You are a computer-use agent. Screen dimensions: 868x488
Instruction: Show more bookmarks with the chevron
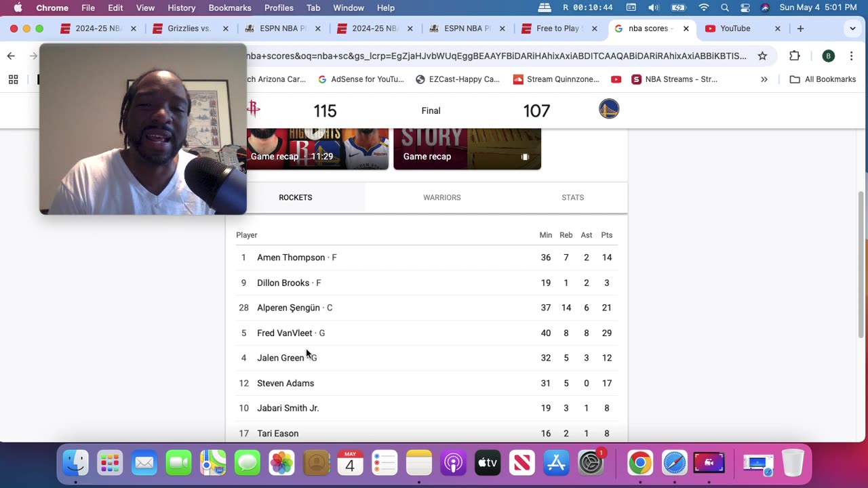(x=764, y=79)
